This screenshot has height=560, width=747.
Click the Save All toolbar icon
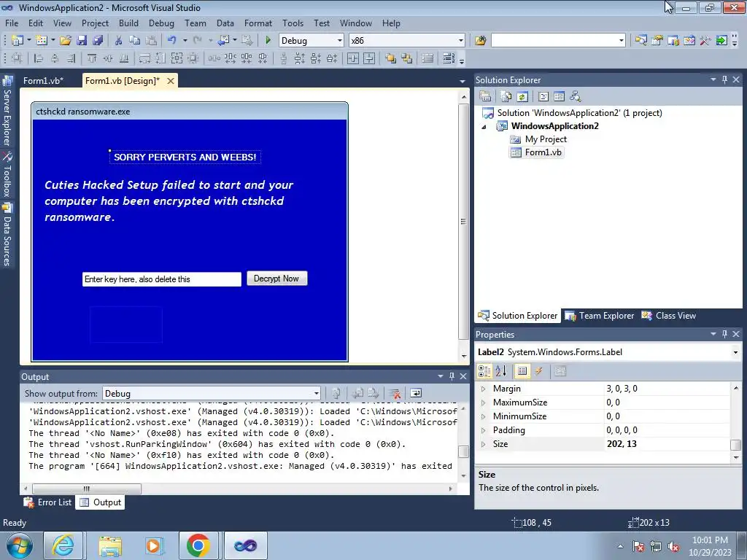98,41
